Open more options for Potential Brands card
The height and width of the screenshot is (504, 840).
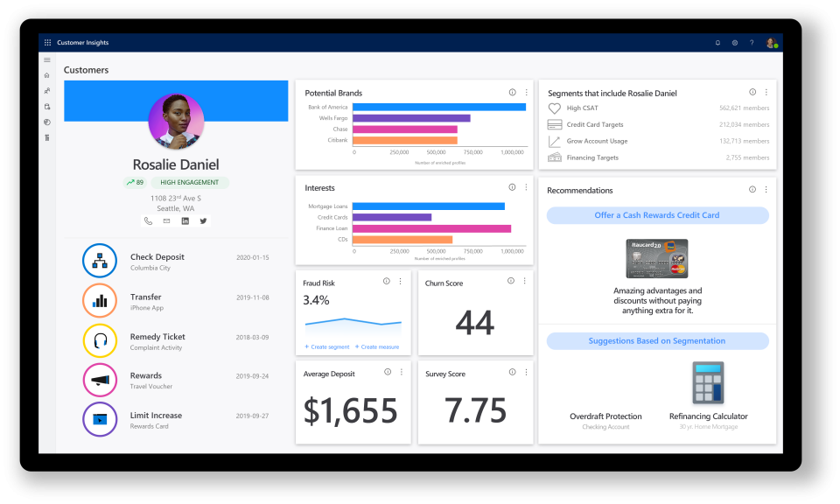tap(526, 93)
